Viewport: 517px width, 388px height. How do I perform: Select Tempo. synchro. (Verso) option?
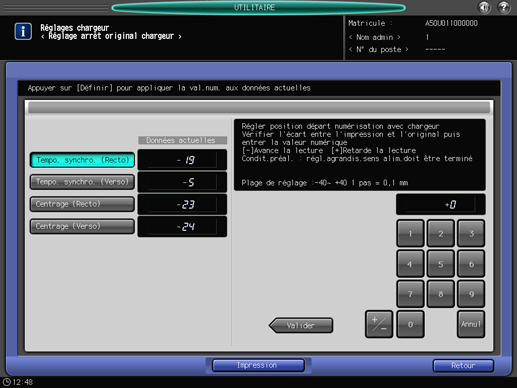82,182
